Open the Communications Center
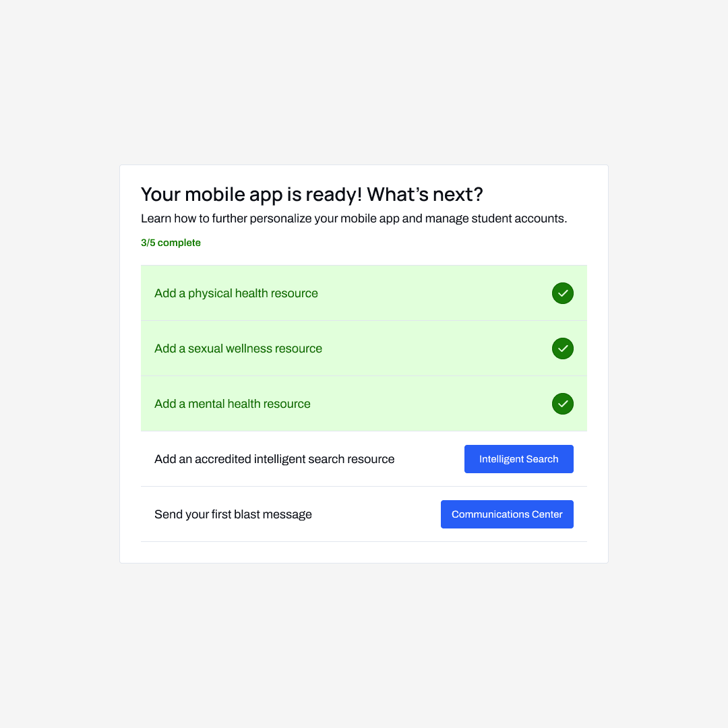This screenshot has width=728, height=728. click(x=507, y=514)
